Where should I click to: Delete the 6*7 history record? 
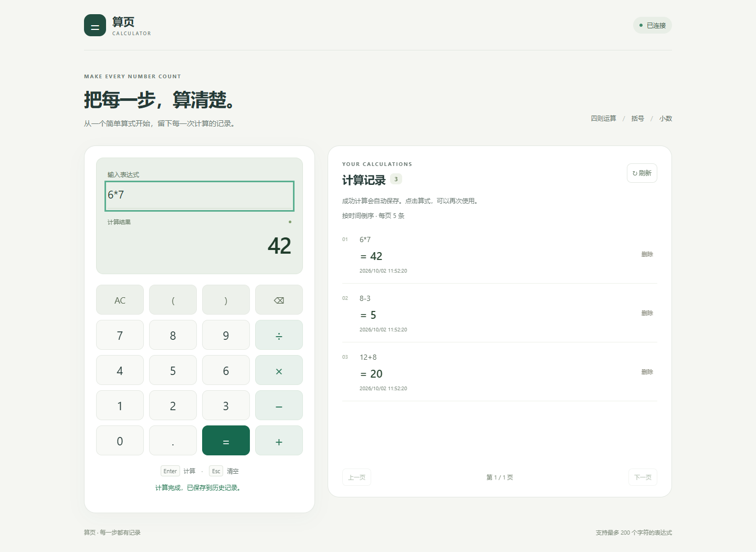[647, 254]
